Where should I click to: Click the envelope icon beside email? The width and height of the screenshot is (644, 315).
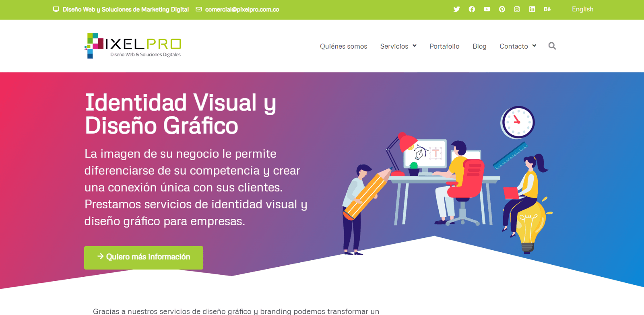[199, 9]
